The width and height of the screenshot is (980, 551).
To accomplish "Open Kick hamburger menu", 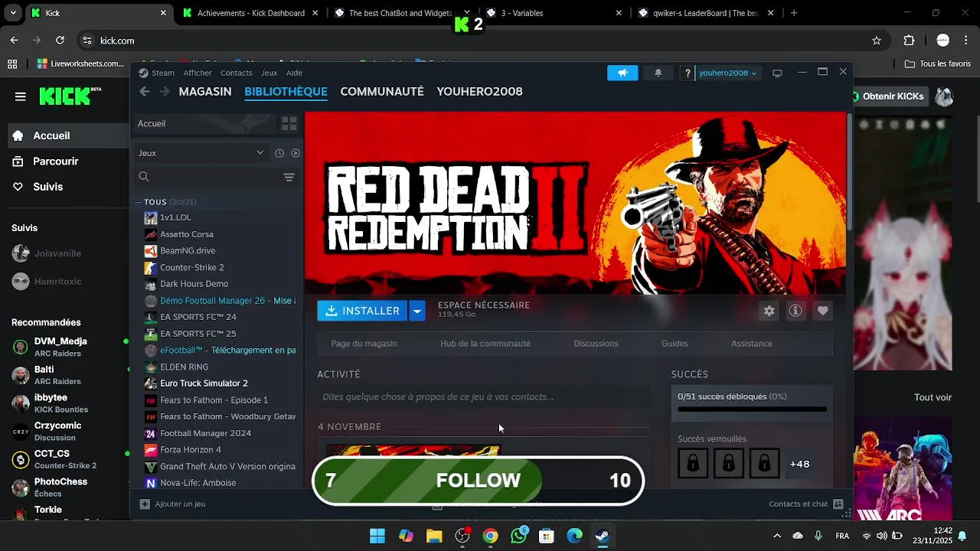I will point(21,96).
